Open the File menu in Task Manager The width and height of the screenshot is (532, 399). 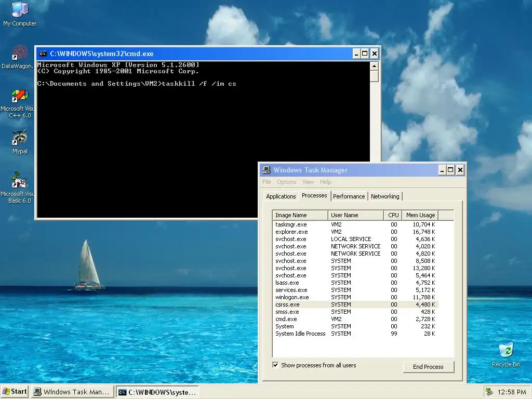pos(267,182)
